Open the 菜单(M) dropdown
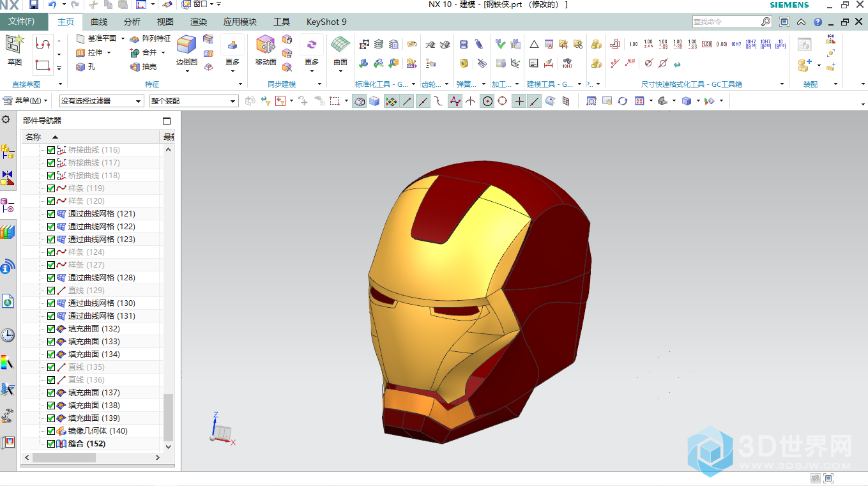The height and width of the screenshot is (486, 868). tap(26, 101)
